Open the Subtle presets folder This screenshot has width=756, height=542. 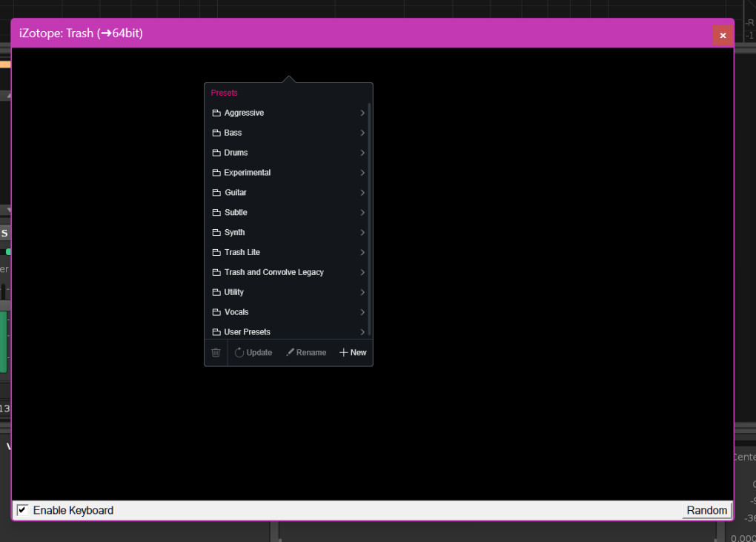click(x=288, y=212)
